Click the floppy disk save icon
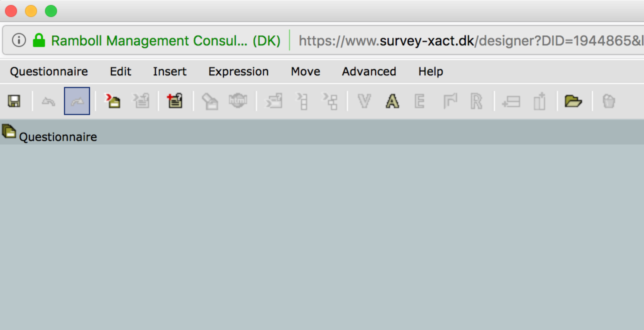 [x=14, y=101]
